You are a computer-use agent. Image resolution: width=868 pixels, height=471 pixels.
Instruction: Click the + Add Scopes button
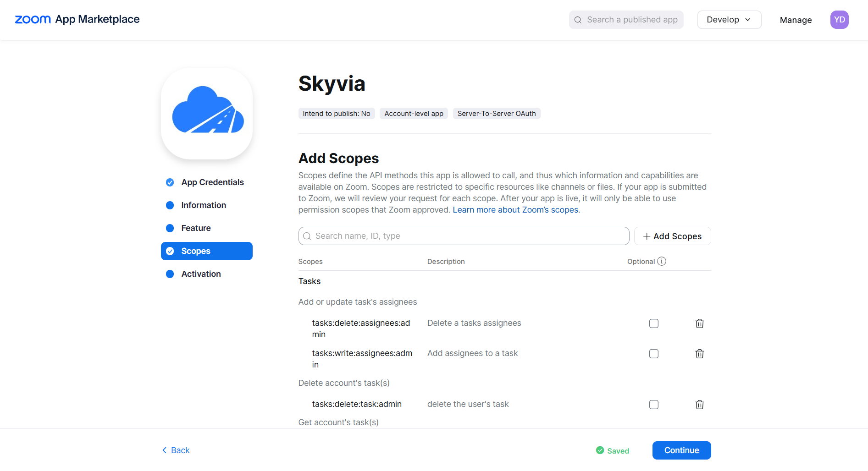[x=672, y=236]
